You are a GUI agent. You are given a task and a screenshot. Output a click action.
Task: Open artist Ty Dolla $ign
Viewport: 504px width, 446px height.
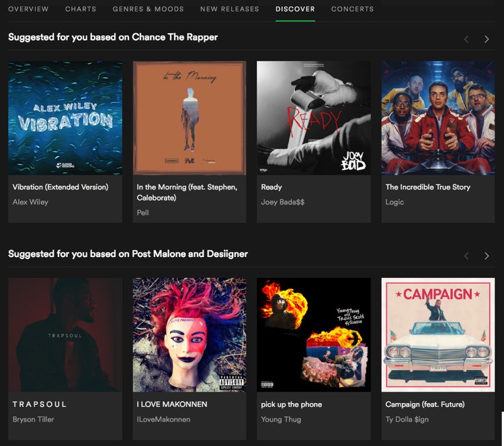407,419
